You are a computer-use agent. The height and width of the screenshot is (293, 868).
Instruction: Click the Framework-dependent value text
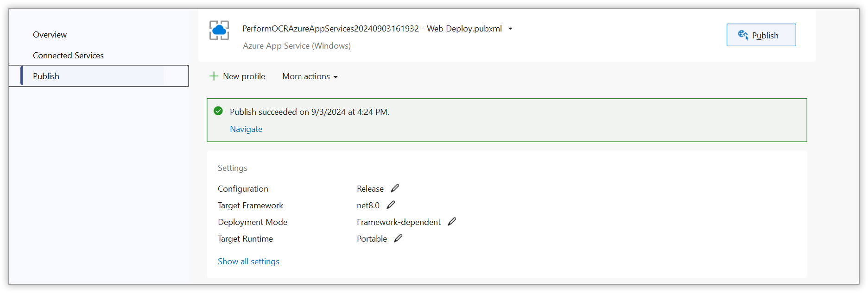pos(399,222)
